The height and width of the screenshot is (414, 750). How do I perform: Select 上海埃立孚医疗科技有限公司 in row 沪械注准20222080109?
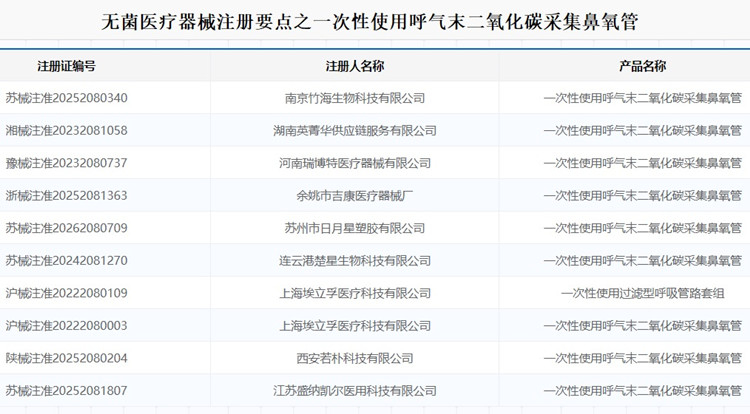coord(355,293)
